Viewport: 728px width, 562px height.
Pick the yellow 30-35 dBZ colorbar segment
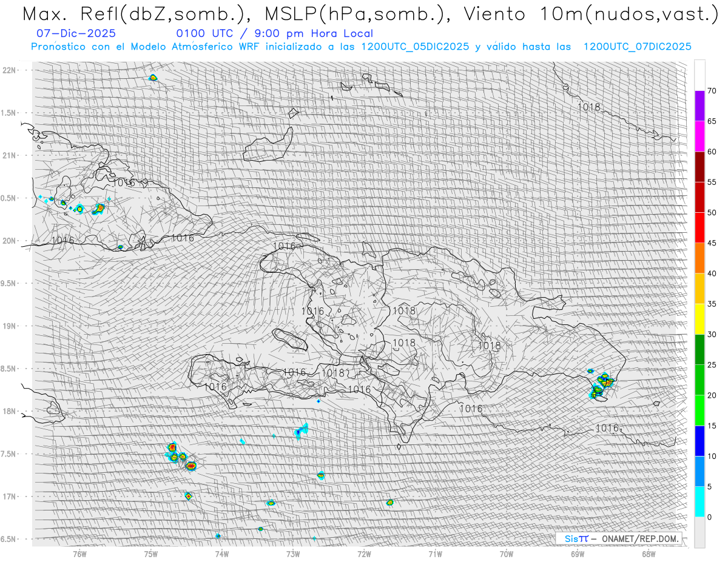pos(699,319)
